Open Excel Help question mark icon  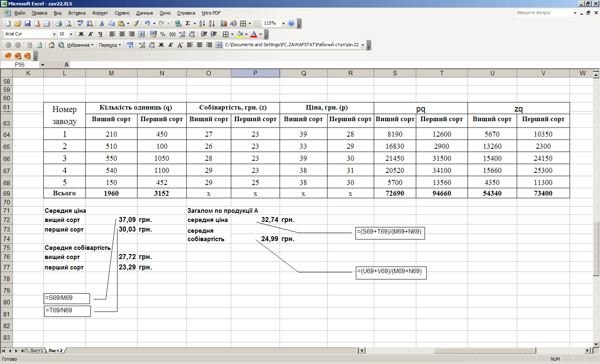[x=291, y=23]
